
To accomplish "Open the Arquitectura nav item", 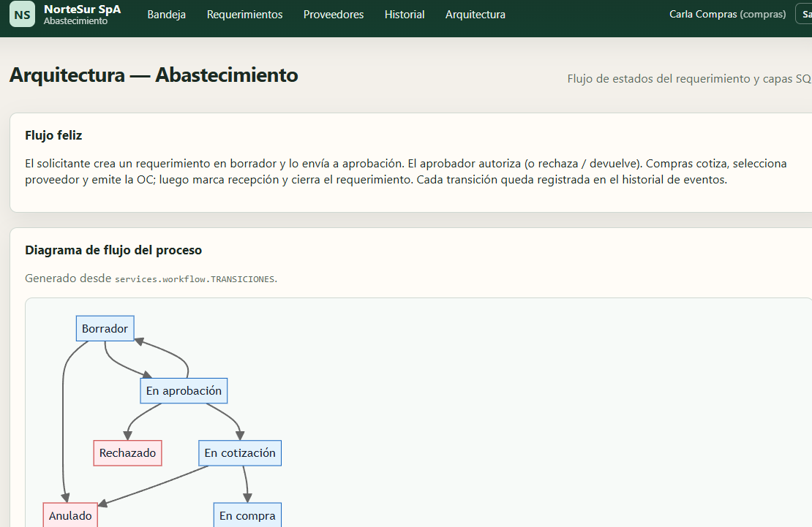I will click(475, 15).
